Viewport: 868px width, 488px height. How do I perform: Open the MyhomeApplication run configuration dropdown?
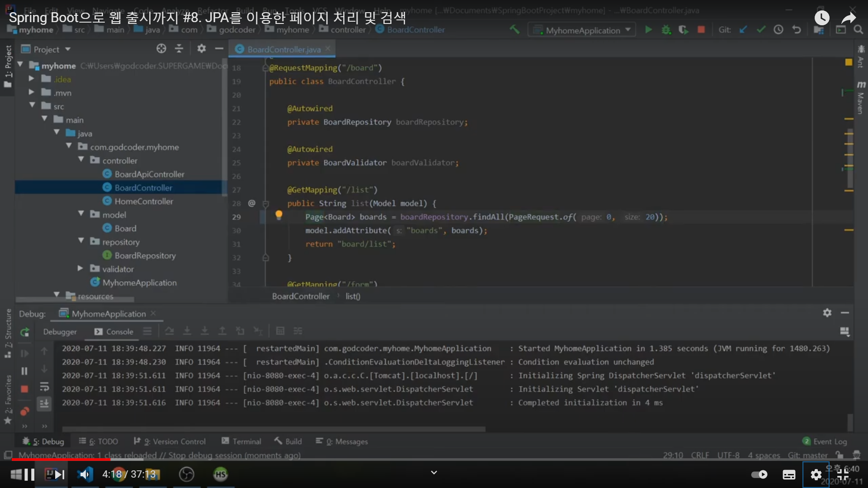point(582,30)
